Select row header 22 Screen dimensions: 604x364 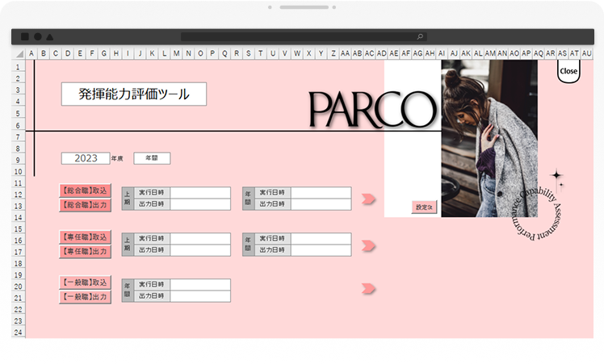click(x=18, y=309)
